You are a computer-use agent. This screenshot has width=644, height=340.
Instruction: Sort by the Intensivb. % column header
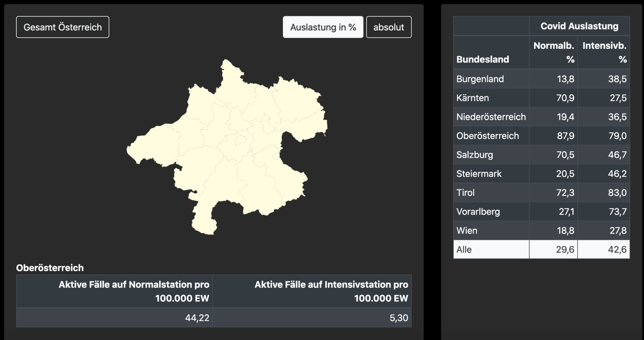[604, 52]
